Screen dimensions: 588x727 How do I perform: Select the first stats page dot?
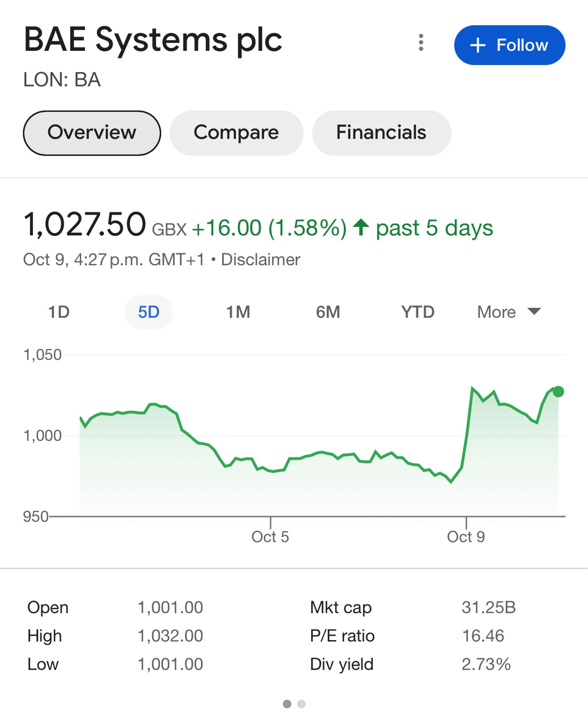pyautogui.click(x=287, y=704)
